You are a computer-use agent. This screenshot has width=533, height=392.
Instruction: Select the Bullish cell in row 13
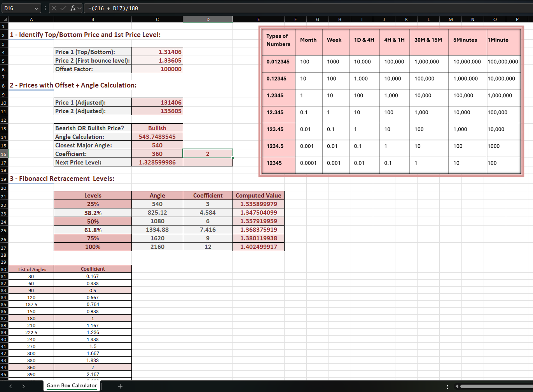(157, 128)
